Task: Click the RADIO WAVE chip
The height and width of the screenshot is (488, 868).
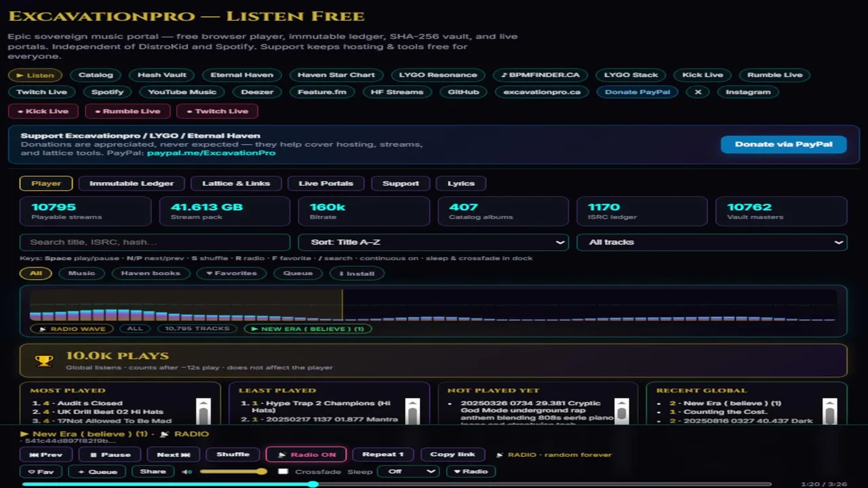Action: (x=72, y=329)
